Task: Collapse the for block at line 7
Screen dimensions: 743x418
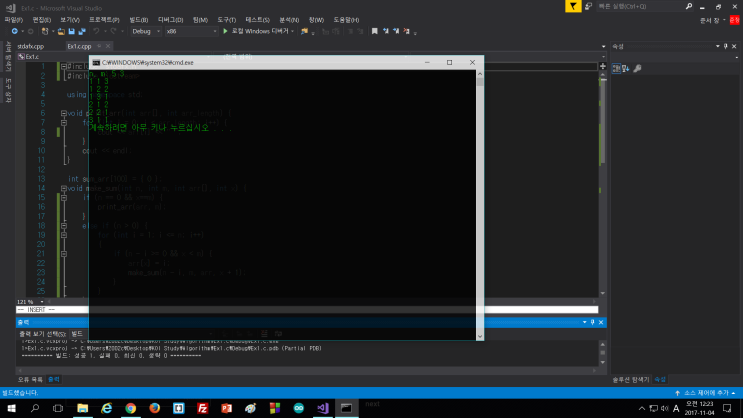Action: pos(63,123)
